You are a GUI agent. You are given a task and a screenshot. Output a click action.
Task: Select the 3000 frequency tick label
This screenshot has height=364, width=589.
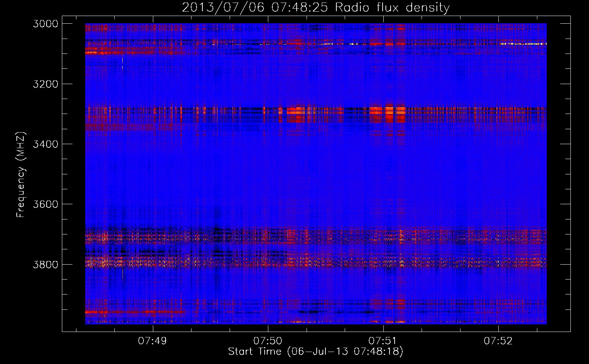click(x=46, y=24)
